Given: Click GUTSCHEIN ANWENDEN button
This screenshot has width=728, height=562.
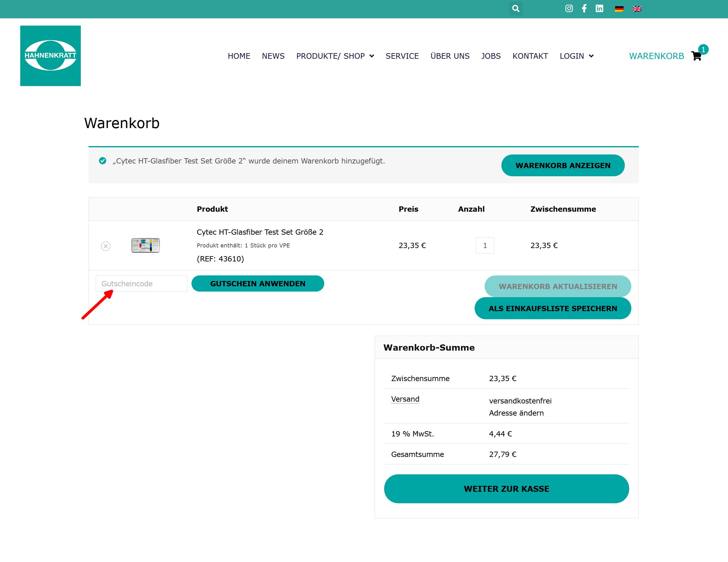Looking at the screenshot, I should (x=258, y=283).
